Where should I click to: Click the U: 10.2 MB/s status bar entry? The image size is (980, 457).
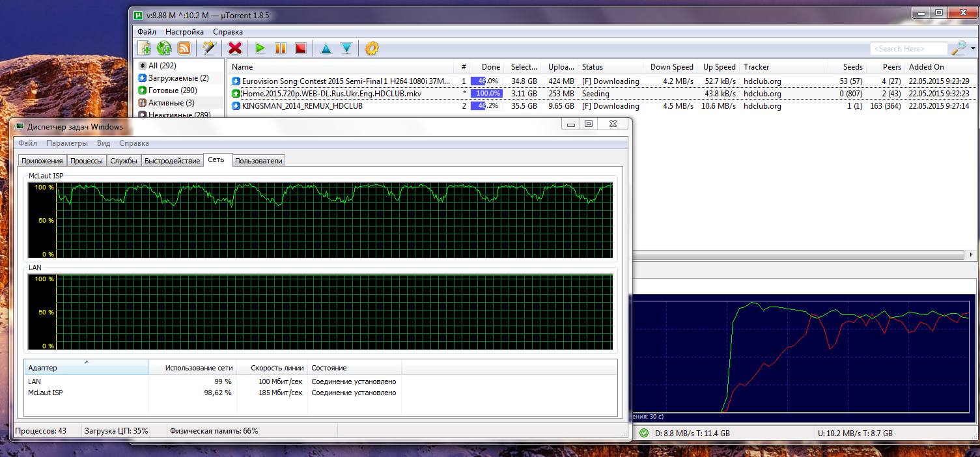point(855,433)
